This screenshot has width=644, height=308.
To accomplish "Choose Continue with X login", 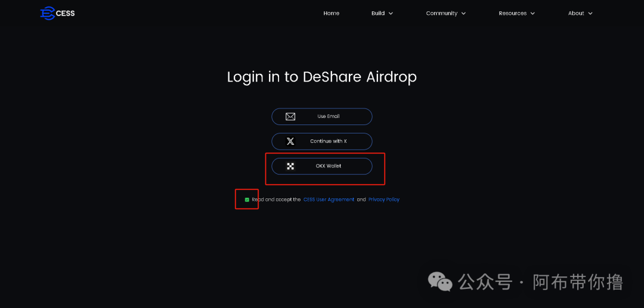I will [x=321, y=141].
